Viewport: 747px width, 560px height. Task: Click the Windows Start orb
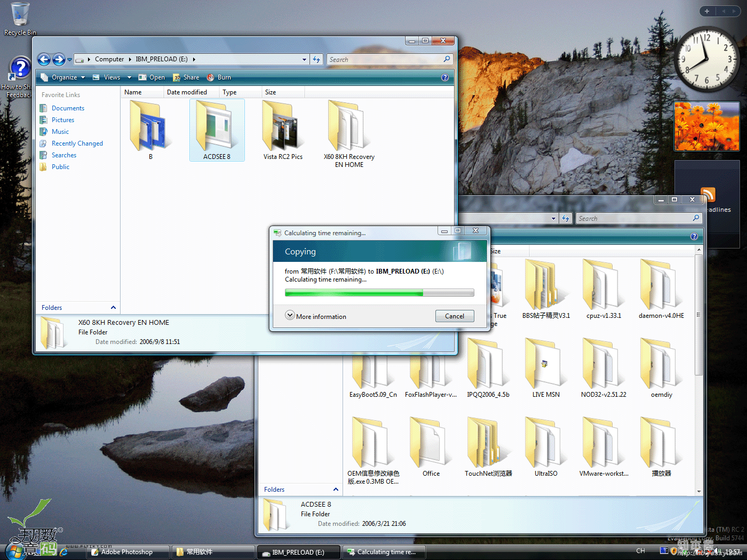(15, 551)
